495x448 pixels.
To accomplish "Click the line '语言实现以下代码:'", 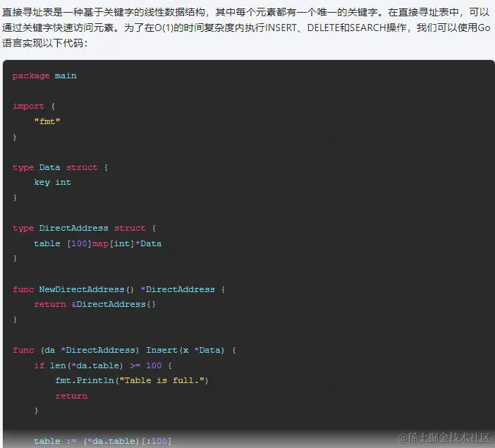I will pyautogui.click(x=45, y=43).
